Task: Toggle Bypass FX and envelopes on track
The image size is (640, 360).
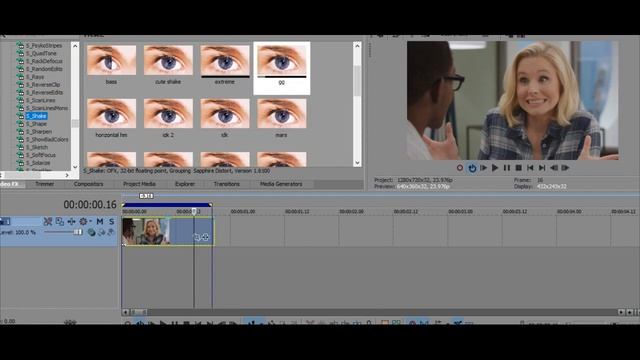Action: [x=48, y=221]
